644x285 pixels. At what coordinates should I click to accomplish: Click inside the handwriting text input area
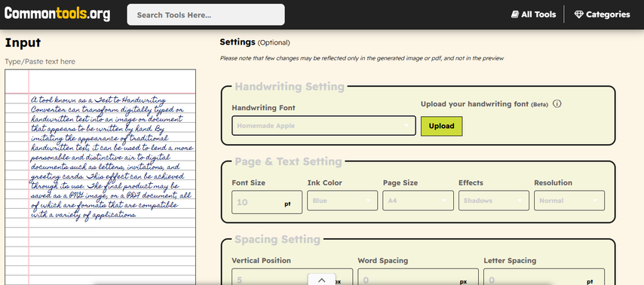pos(100,177)
